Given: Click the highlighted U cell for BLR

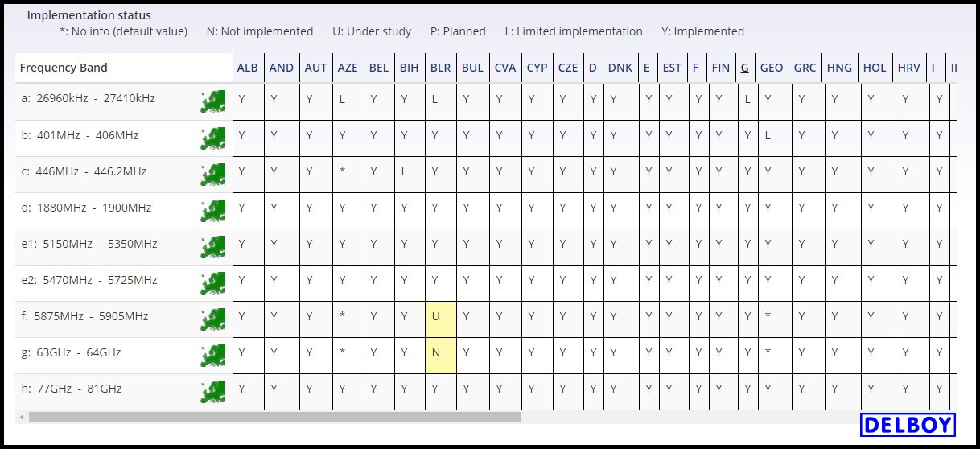Looking at the screenshot, I should (440, 316).
